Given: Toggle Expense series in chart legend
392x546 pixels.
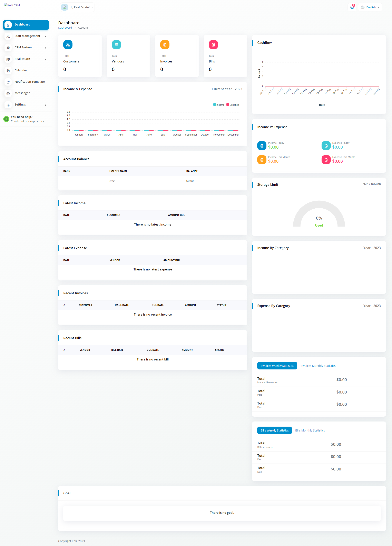Looking at the screenshot, I should point(233,105).
